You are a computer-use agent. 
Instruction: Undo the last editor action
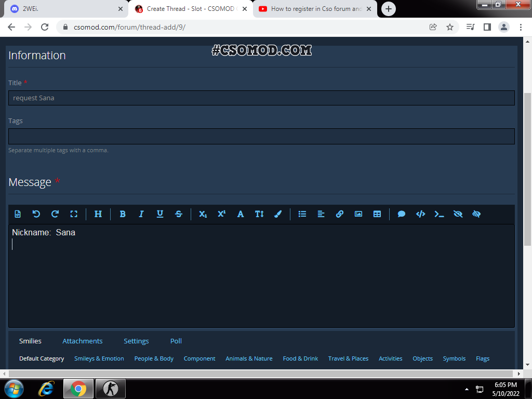pyautogui.click(x=36, y=214)
